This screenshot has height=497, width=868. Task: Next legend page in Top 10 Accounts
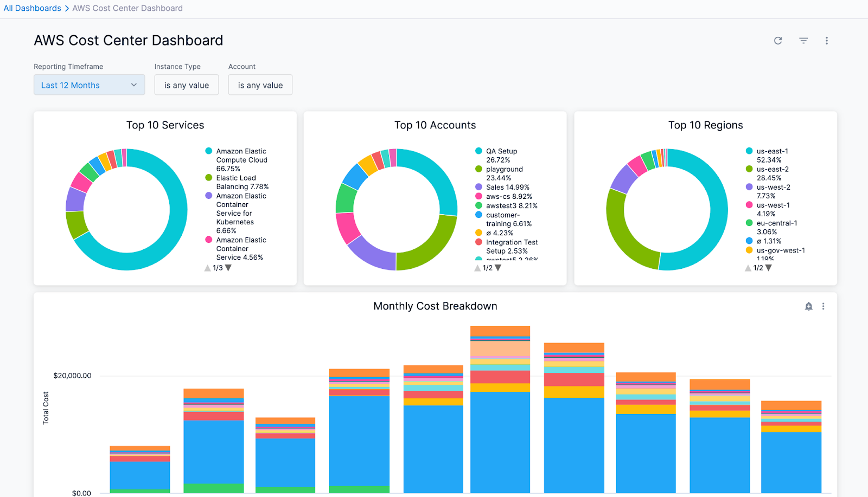point(498,268)
